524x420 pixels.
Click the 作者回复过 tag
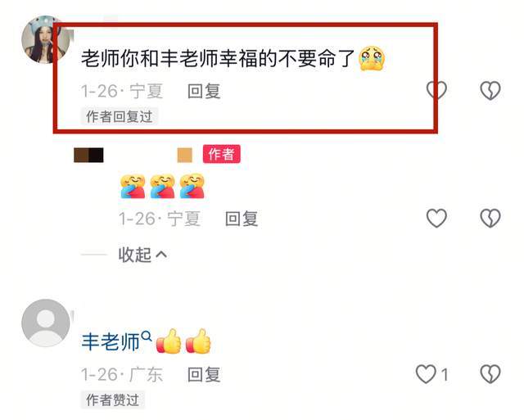pyautogui.click(x=119, y=116)
